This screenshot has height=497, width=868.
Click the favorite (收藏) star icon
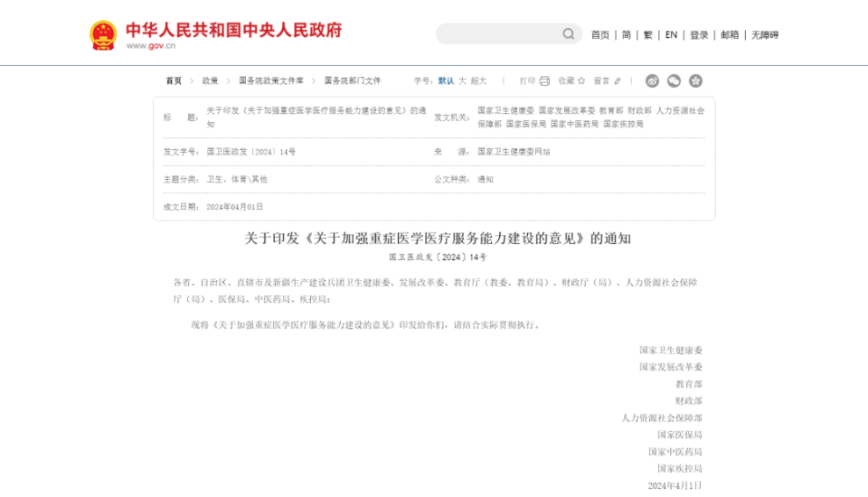pyautogui.click(x=581, y=80)
